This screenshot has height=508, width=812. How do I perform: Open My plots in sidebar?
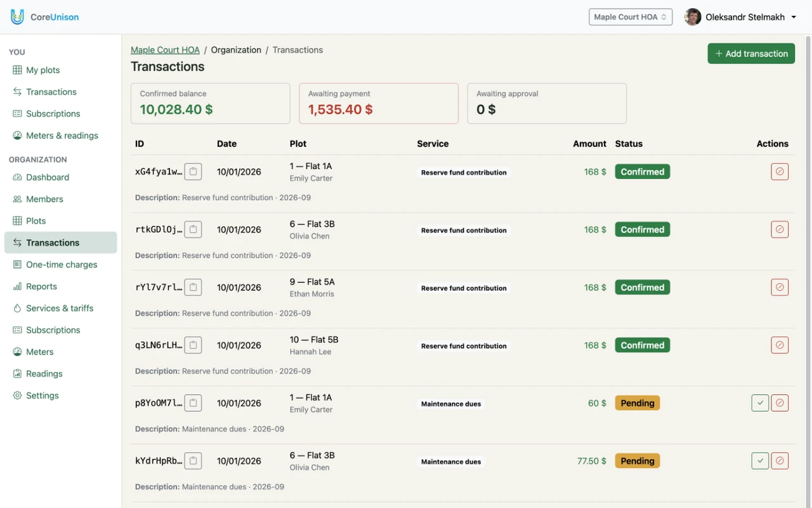(x=60, y=70)
